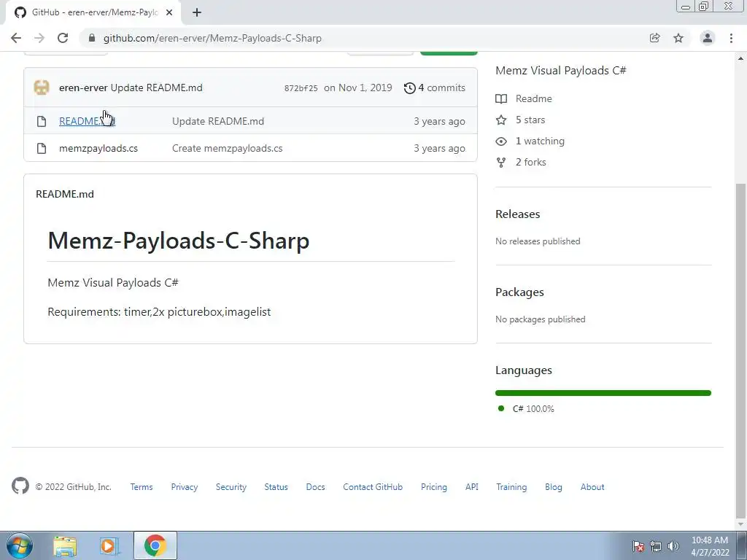The height and width of the screenshot is (560, 747).
Task: Open the API footer link
Action: [x=472, y=486]
